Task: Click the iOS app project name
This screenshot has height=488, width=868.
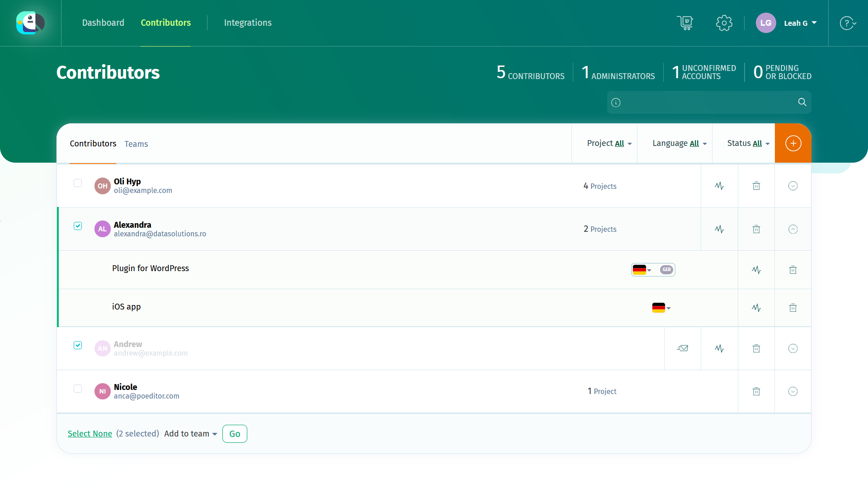Action: 127,307
